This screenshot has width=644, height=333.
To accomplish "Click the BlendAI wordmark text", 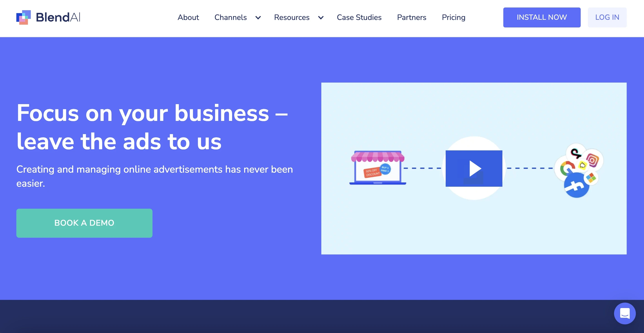I will click(58, 17).
